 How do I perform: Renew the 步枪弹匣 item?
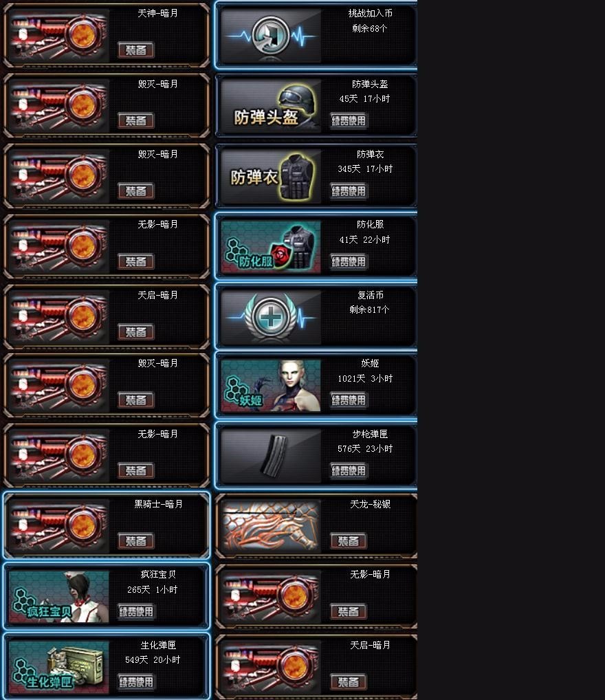(x=349, y=470)
